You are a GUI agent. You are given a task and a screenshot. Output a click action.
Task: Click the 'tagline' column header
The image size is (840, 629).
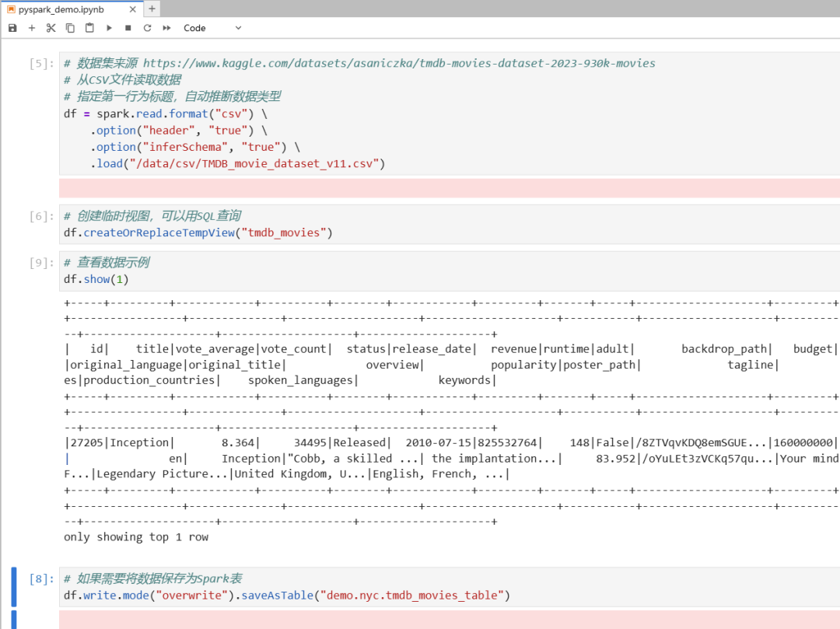coord(750,365)
